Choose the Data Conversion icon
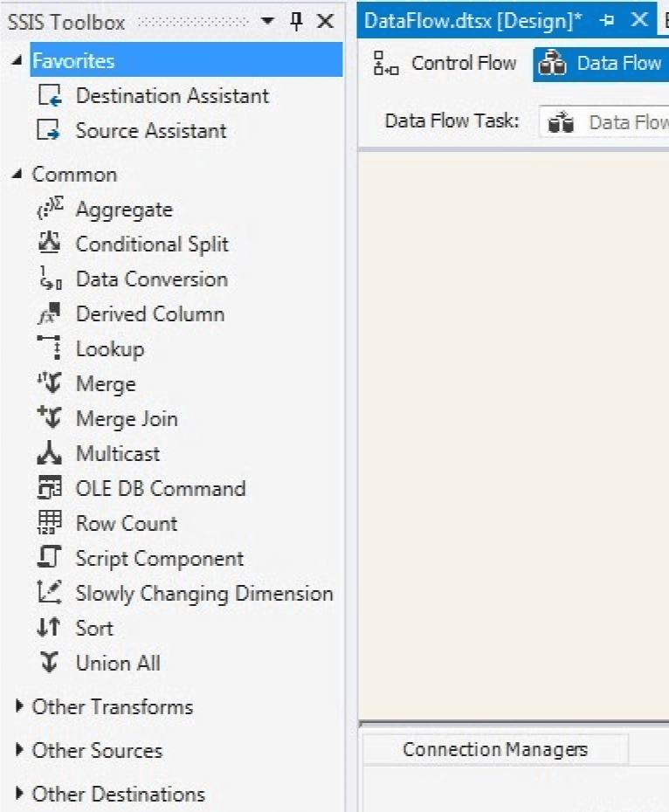The width and height of the screenshot is (669, 812). pyautogui.click(x=47, y=279)
